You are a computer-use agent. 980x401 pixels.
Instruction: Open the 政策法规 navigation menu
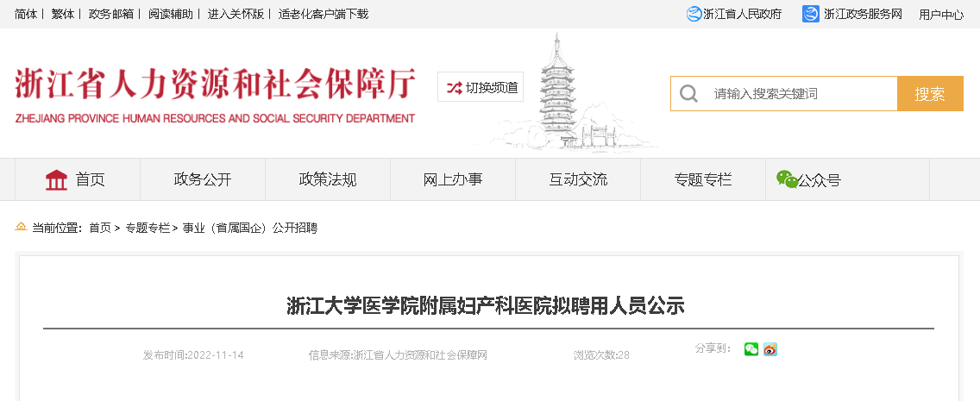point(328,180)
